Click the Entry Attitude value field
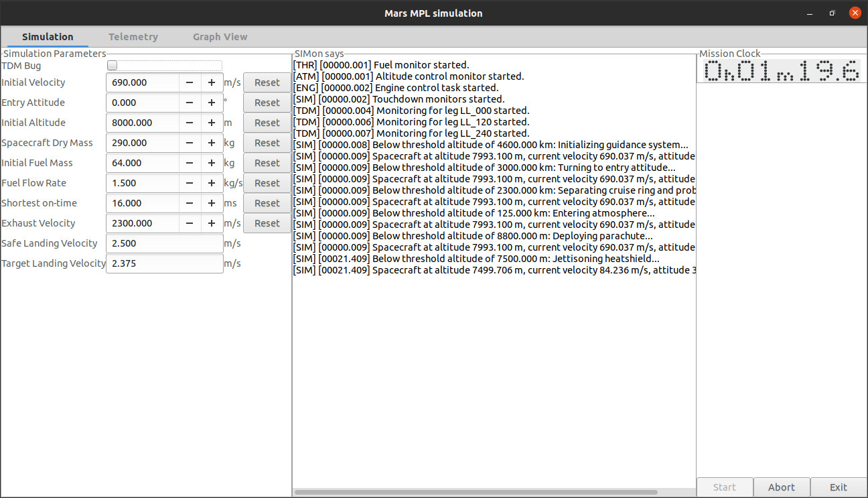Screen dimensions: 868x498 143,103
